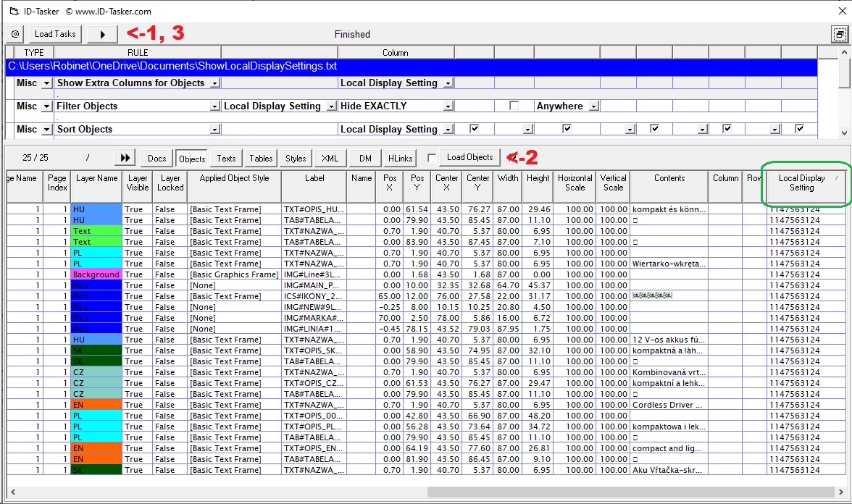The height and width of the screenshot is (504, 852).
Task: Click the 'Cordless Driver ...' contents cell
Action: coord(669,405)
